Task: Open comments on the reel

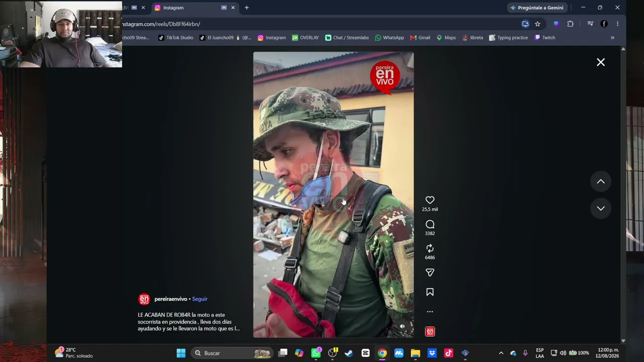Action: pos(430,224)
